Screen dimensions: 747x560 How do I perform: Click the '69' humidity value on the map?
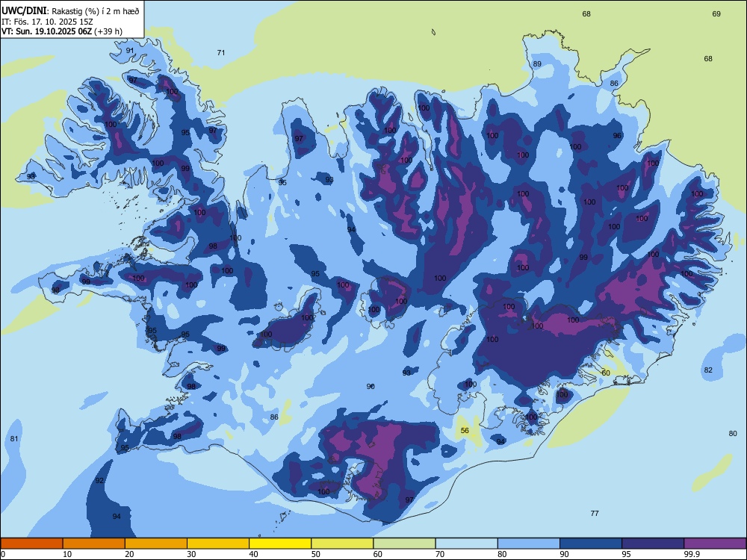coord(716,14)
